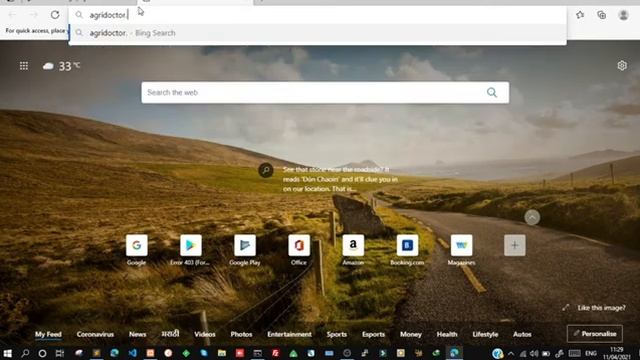
Task: Switch to Health feed tab
Action: [x=447, y=334]
